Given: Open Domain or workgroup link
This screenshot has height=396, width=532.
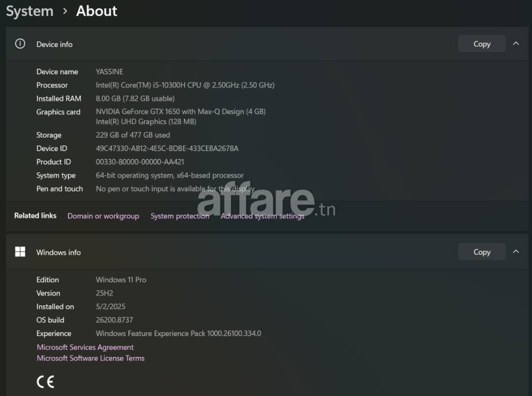Looking at the screenshot, I should [x=103, y=216].
